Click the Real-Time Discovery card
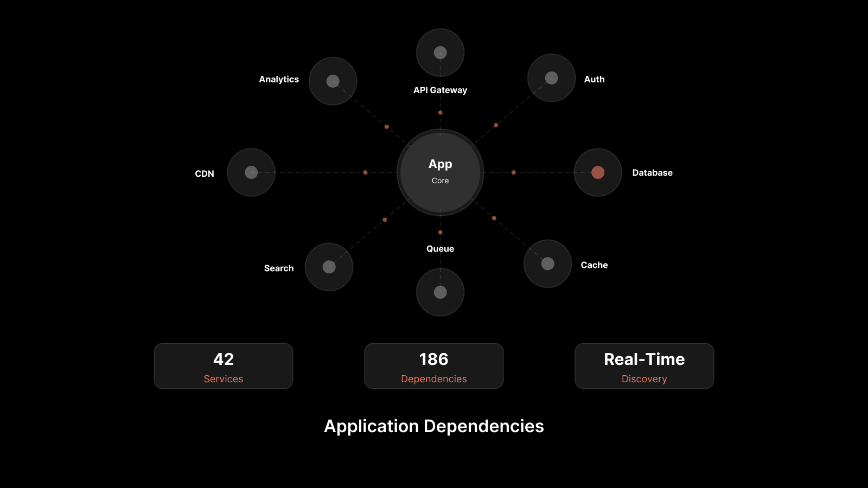The width and height of the screenshot is (868, 488). coord(644,366)
